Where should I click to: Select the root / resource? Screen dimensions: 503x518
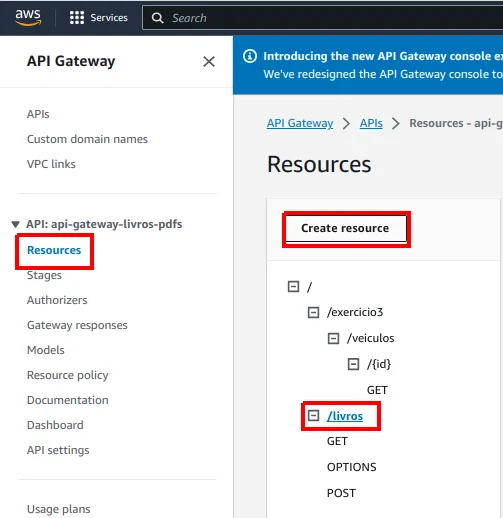coord(310,287)
